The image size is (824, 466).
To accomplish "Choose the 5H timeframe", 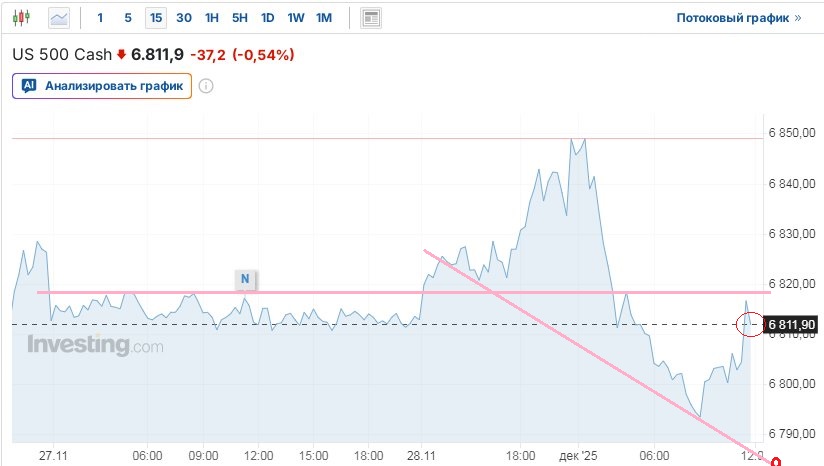I will pyautogui.click(x=240, y=18).
